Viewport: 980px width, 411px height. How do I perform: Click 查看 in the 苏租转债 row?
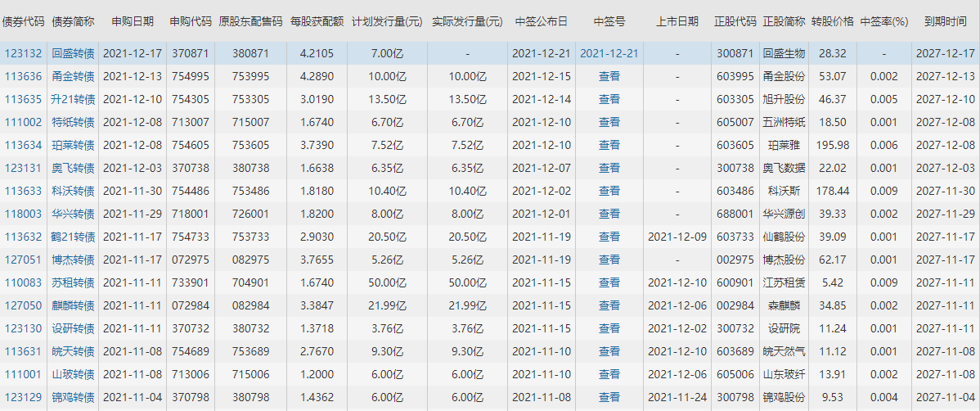(x=609, y=282)
